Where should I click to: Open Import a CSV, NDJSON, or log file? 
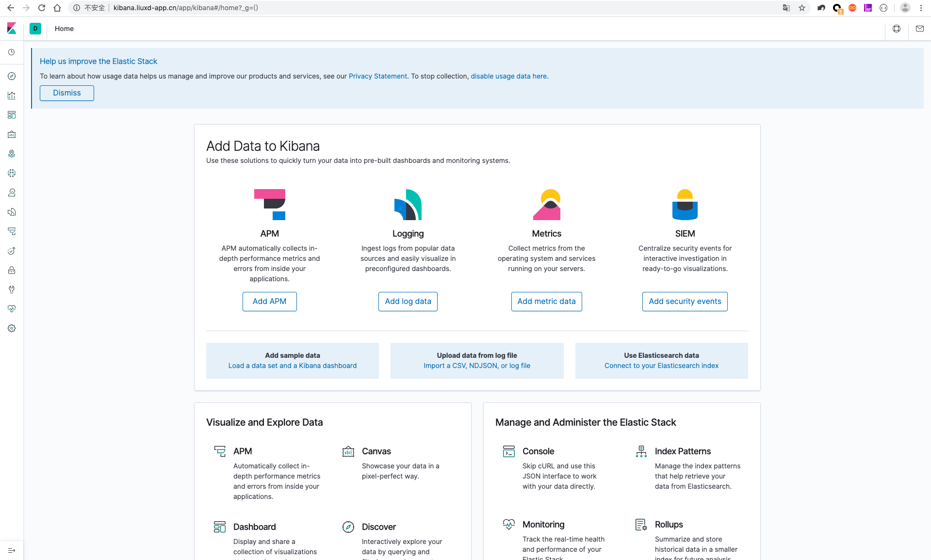pos(477,366)
